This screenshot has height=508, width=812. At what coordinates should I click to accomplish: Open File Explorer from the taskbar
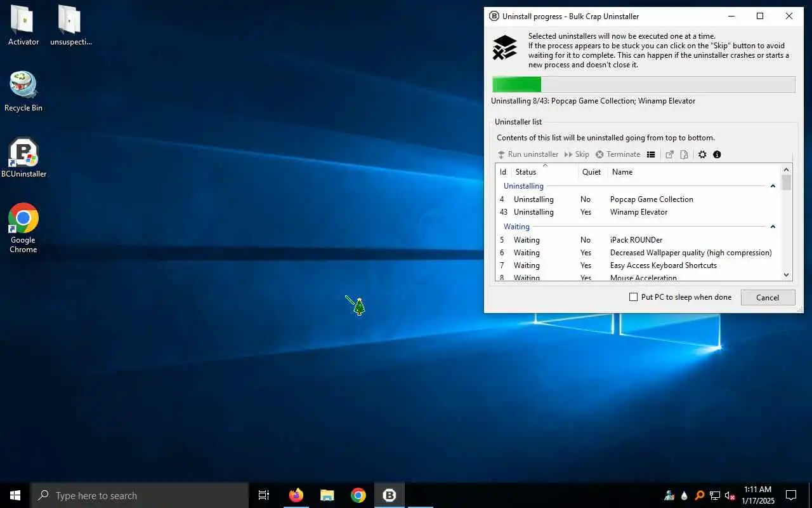click(x=327, y=495)
